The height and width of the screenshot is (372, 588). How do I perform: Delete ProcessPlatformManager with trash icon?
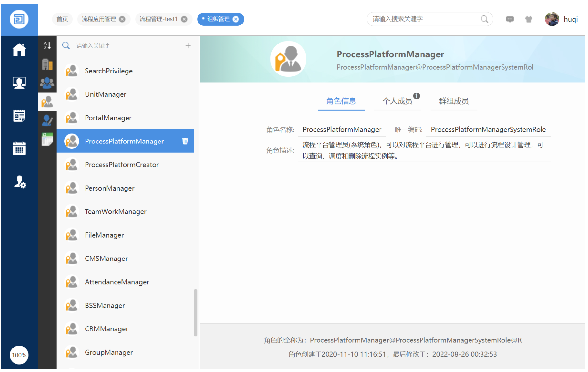click(x=185, y=141)
